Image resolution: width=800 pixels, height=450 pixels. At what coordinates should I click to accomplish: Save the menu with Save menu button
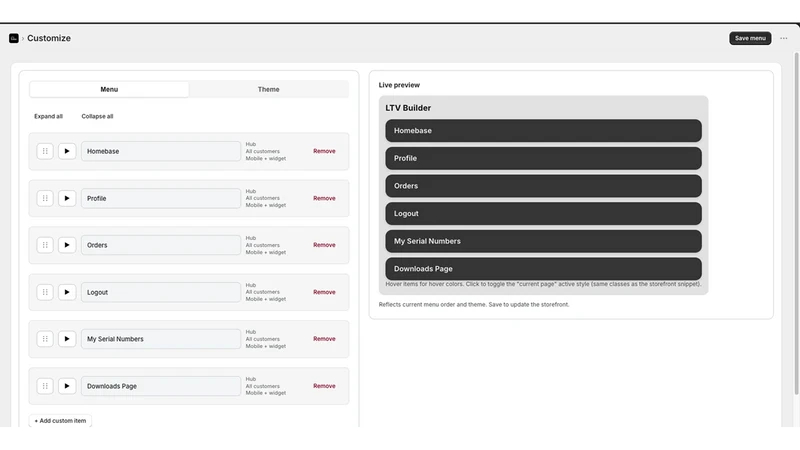(750, 38)
